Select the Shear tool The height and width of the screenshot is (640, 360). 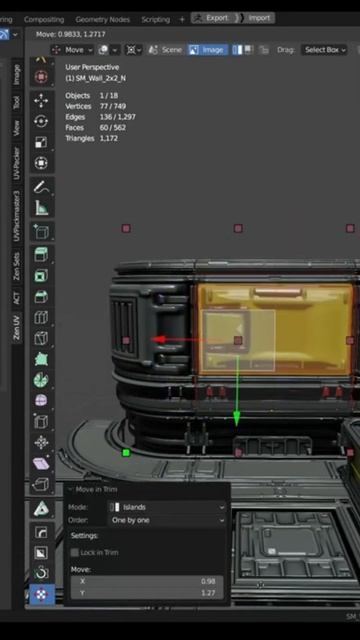point(41,463)
